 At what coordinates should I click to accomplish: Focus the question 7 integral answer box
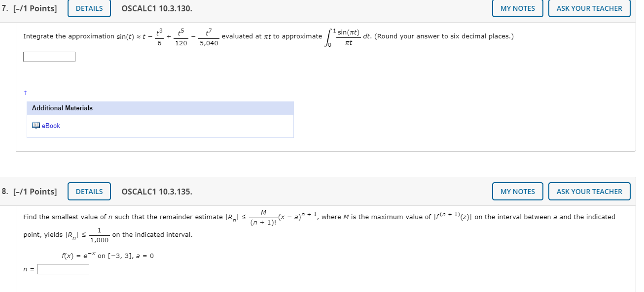tap(49, 57)
